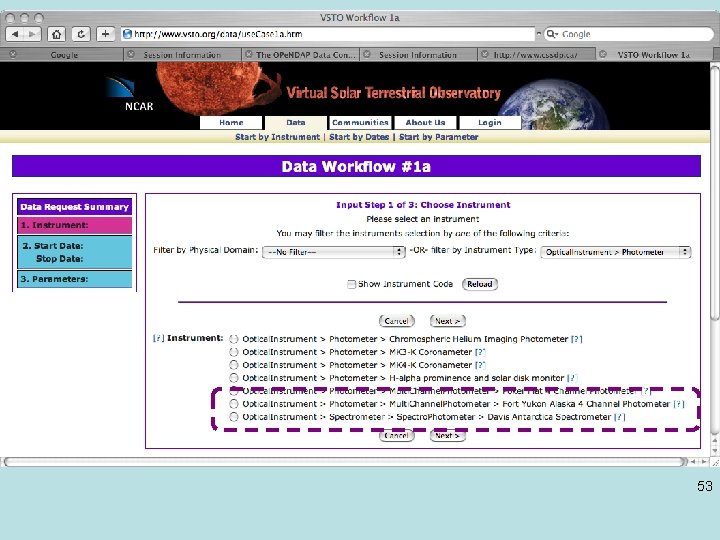Select Fort Yukon Alaska 4 Channel Photometer

point(234,404)
